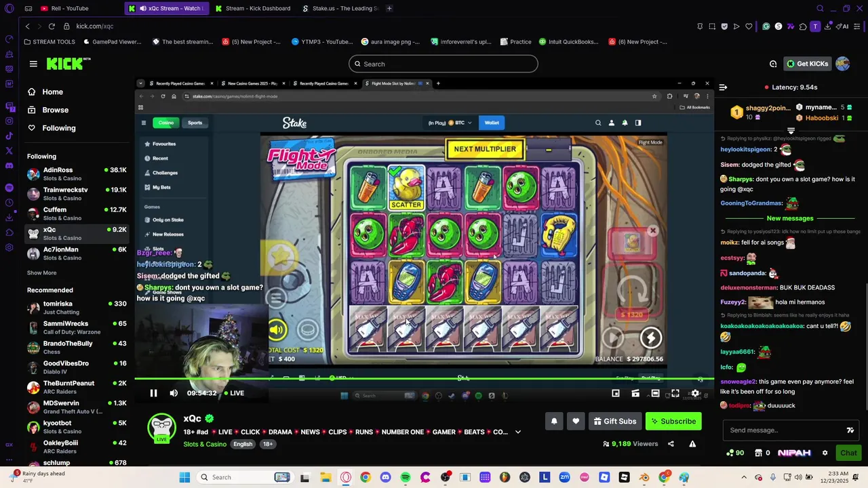Open 7TV emote picker in message box
Viewport: 868px width, 488px height.
850,430
